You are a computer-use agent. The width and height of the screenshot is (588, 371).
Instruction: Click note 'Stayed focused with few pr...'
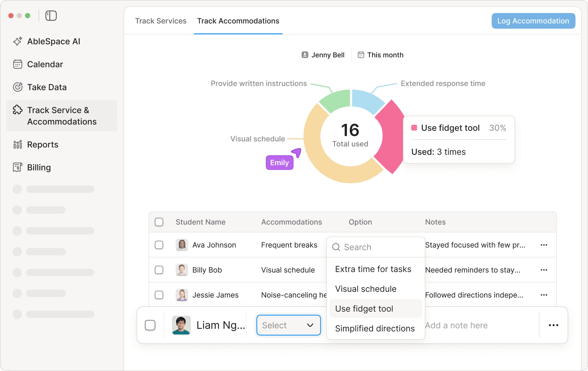click(x=475, y=245)
